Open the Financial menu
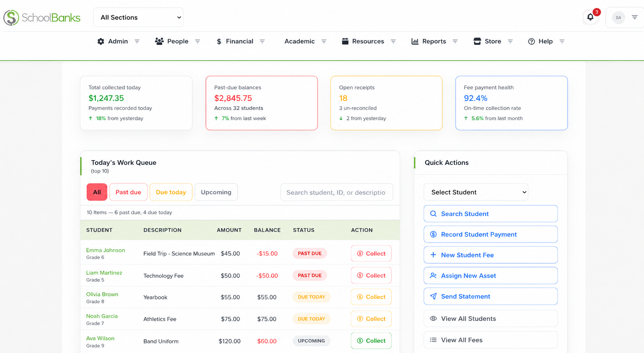 pyautogui.click(x=239, y=41)
